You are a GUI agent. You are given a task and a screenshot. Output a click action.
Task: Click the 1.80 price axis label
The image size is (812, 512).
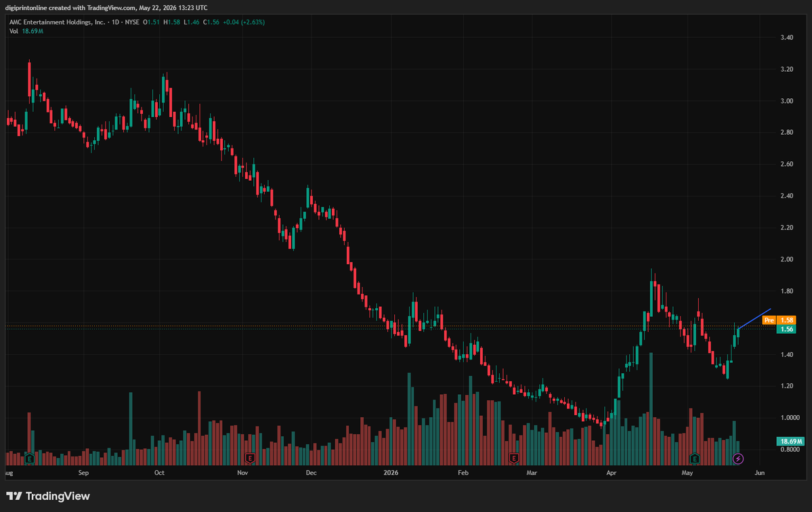coord(787,291)
